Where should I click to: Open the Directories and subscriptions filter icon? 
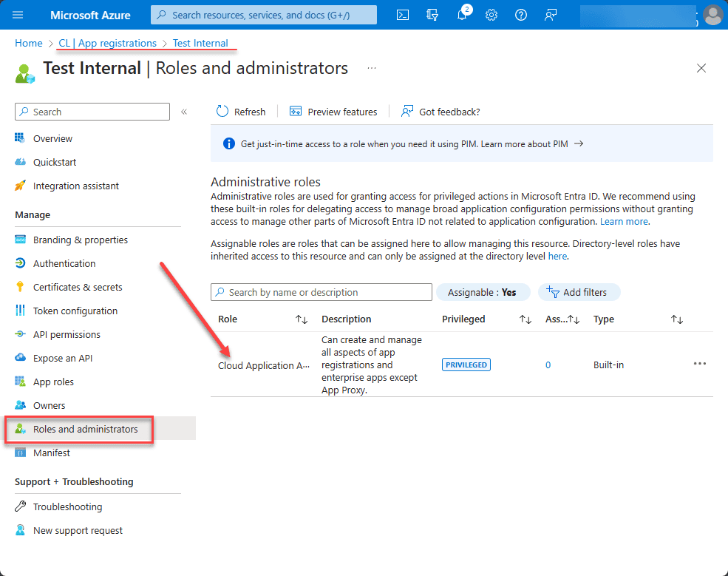pyautogui.click(x=432, y=15)
